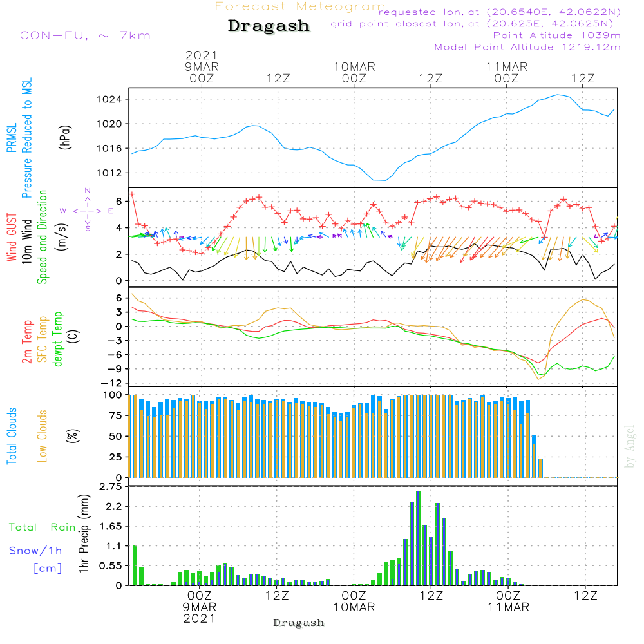
Task: Click the '1hr Precip (mm)' axis label
Action: (84, 533)
